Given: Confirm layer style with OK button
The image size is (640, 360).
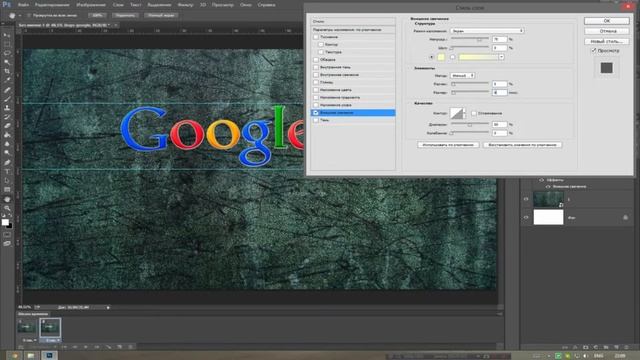Looking at the screenshot, I should [x=607, y=21].
